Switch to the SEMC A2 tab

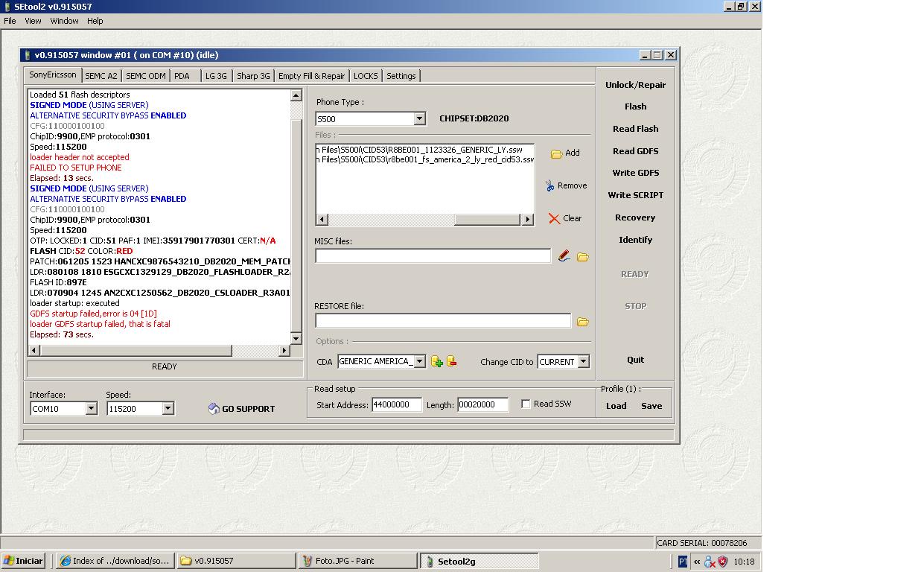(101, 76)
